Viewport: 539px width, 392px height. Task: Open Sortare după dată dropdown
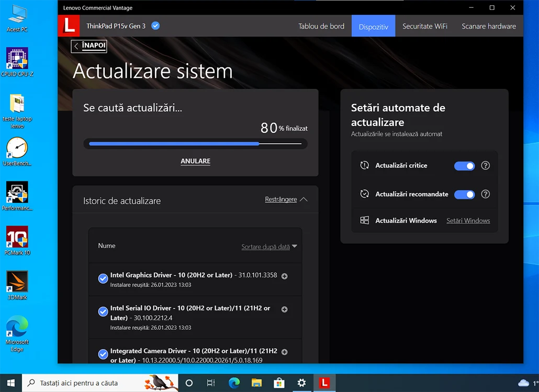tap(269, 247)
